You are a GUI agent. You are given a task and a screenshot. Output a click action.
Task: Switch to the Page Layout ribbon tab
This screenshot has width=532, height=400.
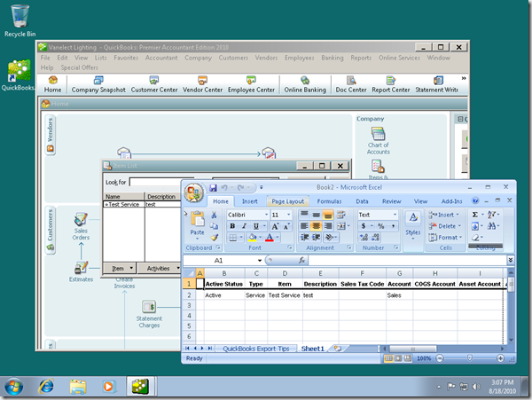(287, 201)
